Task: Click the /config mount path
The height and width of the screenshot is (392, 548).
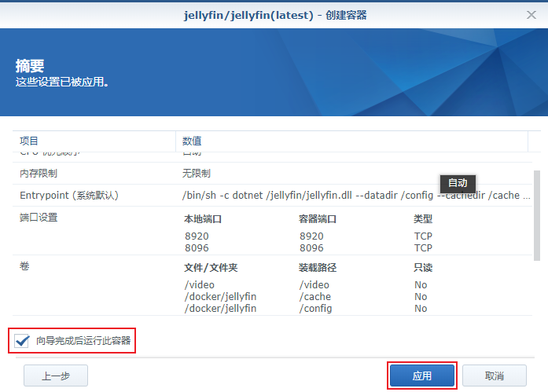Action: click(316, 309)
